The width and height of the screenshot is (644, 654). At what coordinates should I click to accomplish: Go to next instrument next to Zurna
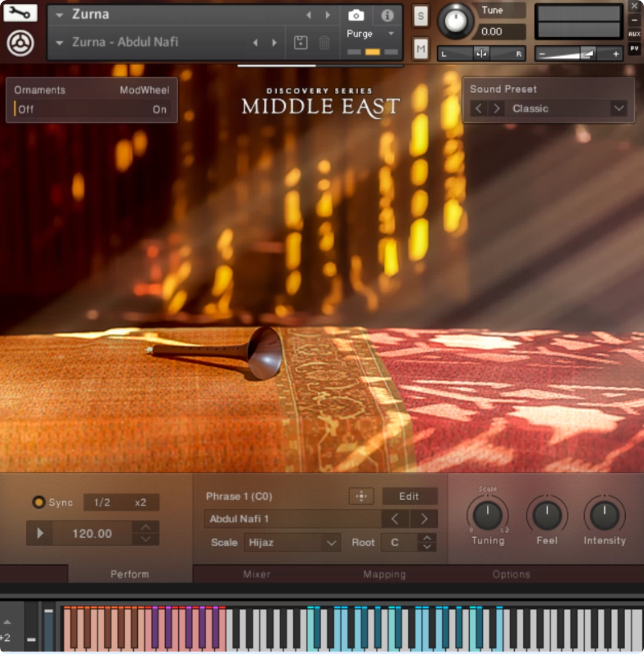point(327,15)
